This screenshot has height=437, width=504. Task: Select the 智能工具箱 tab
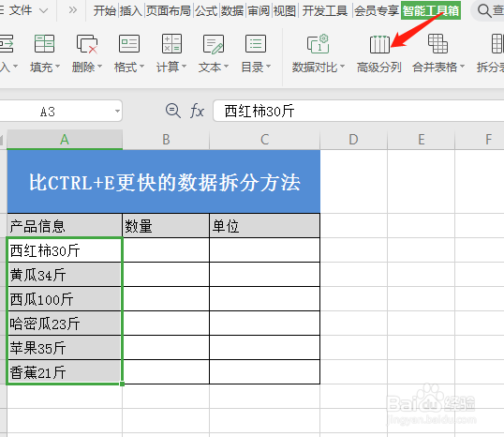pyautogui.click(x=431, y=11)
